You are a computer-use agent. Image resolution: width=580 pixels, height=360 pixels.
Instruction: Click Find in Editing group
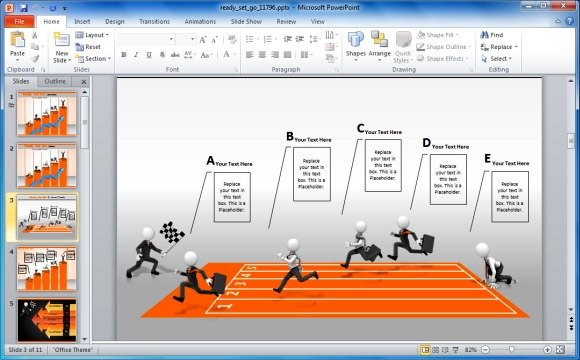(x=492, y=35)
